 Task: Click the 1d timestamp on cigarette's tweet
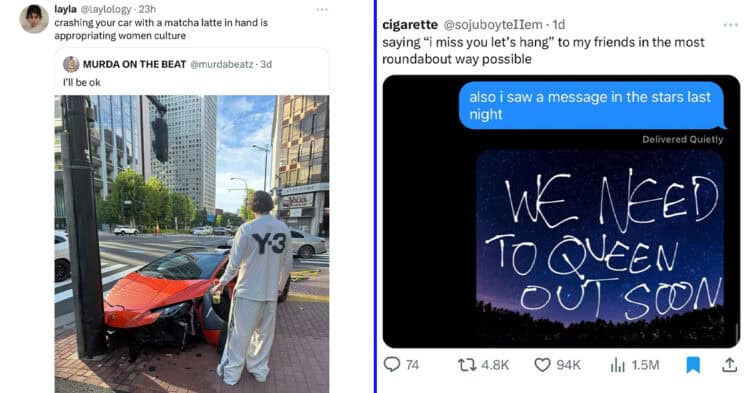coord(559,25)
